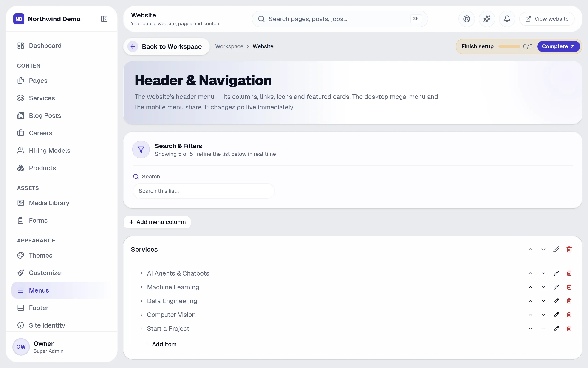Edit the Start a Project item
588x368 pixels.
click(556, 329)
